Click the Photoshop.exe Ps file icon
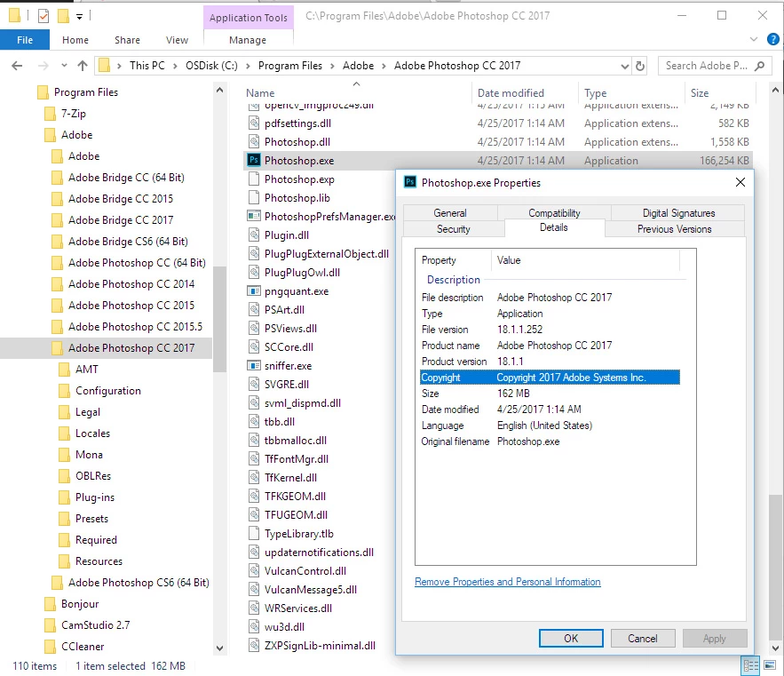Screen dimensions: 784x676 tap(254, 160)
